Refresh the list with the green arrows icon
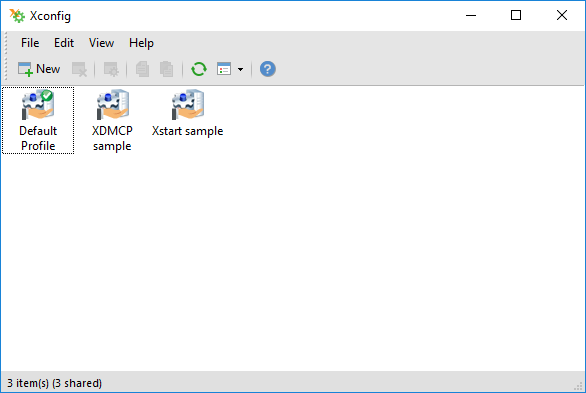Screen dimensions: 586x393 (199, 69)
